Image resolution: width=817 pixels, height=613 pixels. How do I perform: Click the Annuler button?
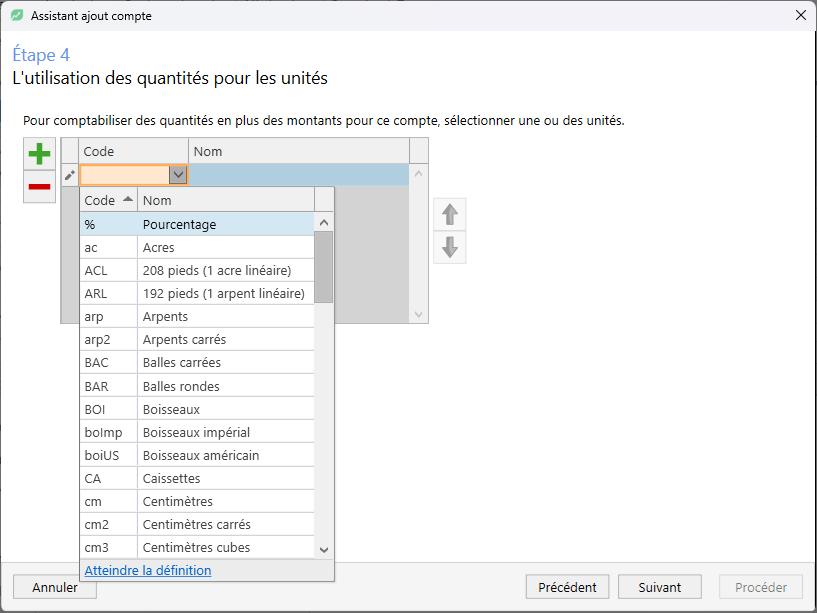pyautogui.click(x=55, y=587)
